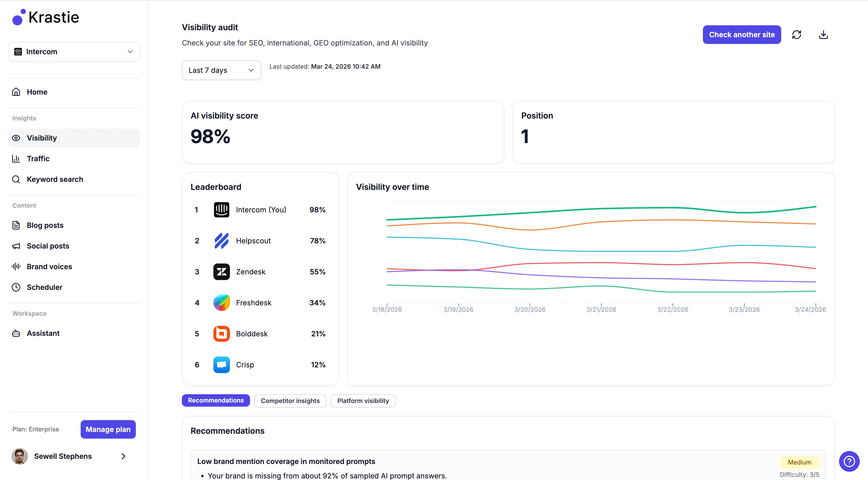Click the Crisp logo in leaderboard

pyautogui.click(x=221, y=365)
